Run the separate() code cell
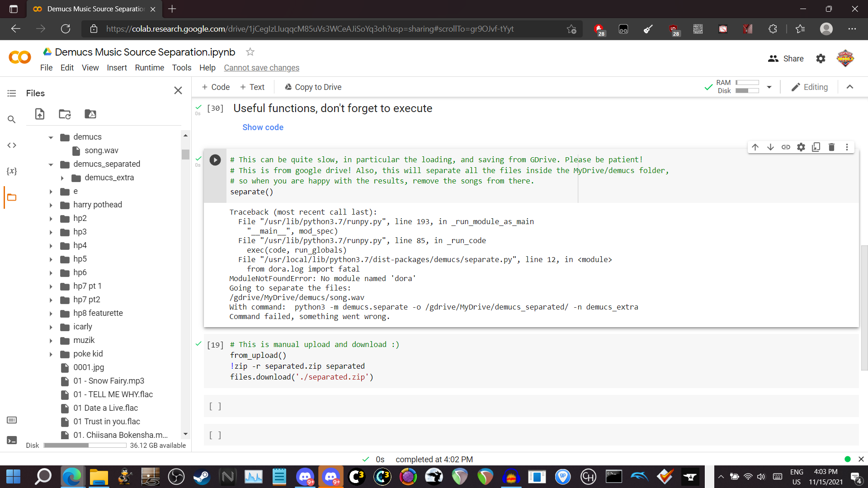 215,160
